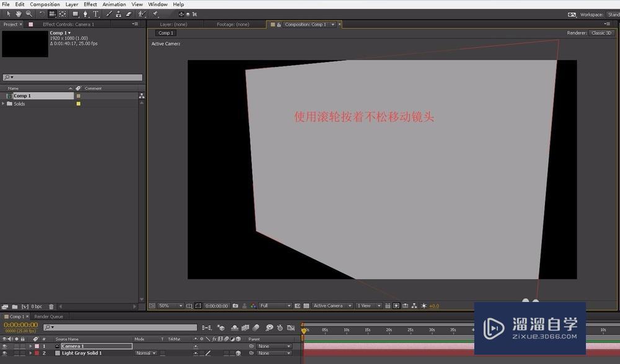Open comp flowchart icon in viewer footer
620x364 pixels.
tap(414, 306)
